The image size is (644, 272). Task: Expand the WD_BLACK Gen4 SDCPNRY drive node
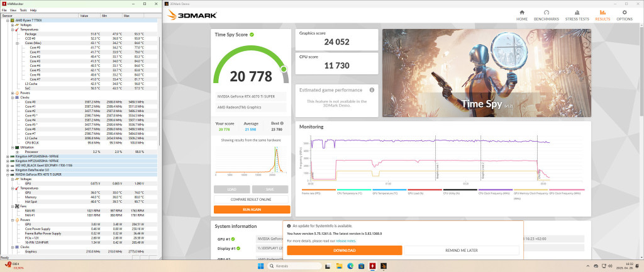7,165
